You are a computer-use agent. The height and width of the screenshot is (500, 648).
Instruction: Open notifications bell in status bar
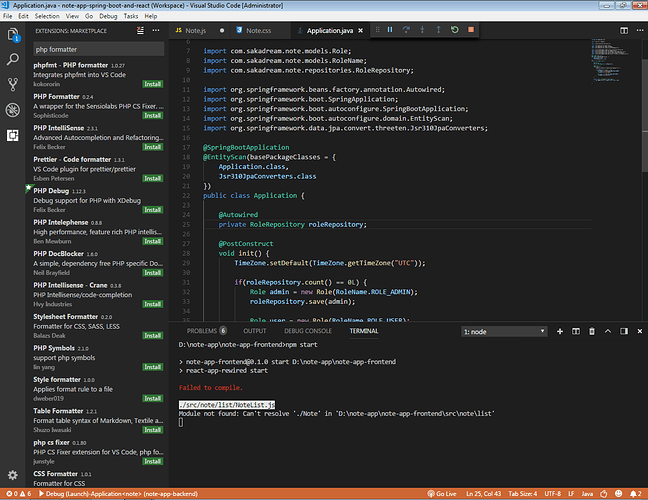pyautogui.click(x=636, y=494)
